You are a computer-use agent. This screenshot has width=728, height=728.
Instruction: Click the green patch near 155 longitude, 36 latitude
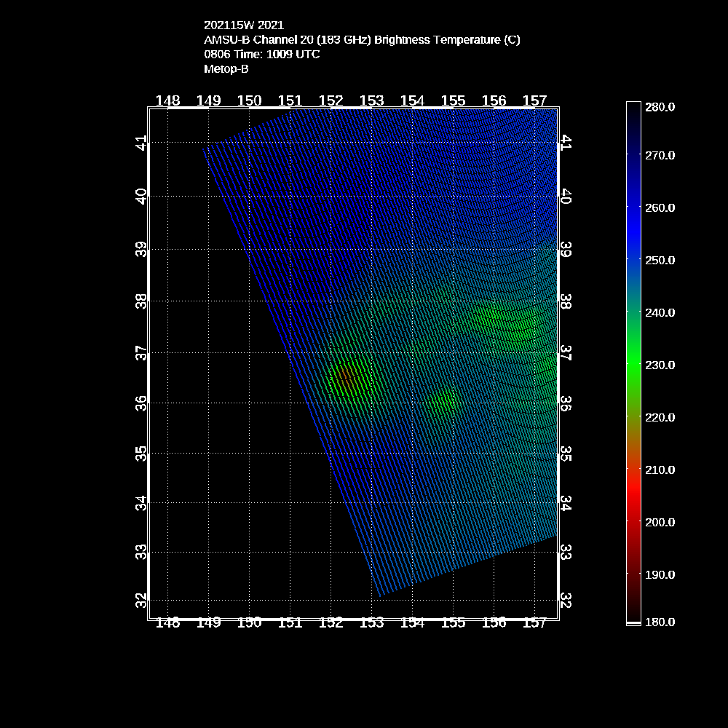pyautogui.click(x=443, y=402)
